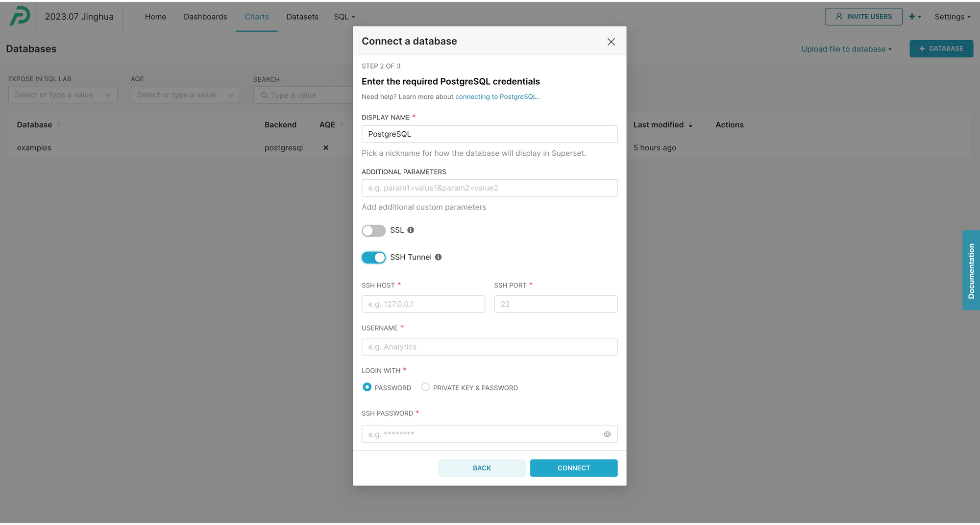The height and width of the screenshot is (525, 980).
Task: Click the sort arrows on Last modified column
Action: 691,125
